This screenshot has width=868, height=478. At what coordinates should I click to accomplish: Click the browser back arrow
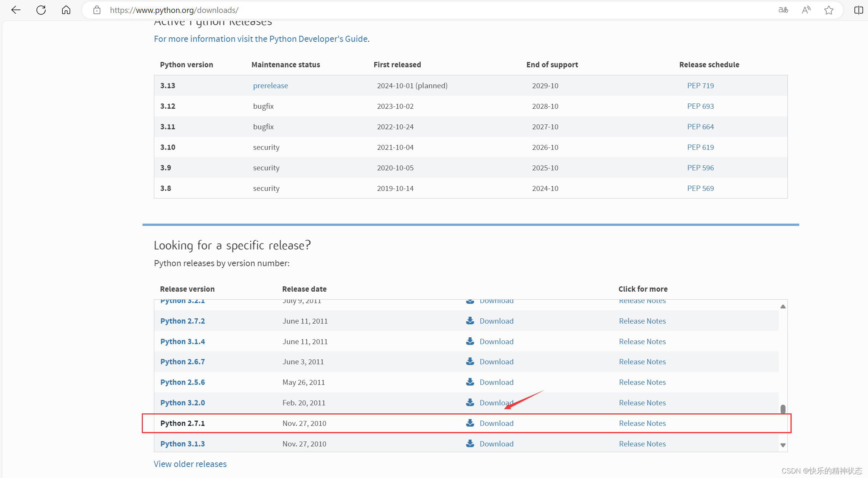pyautogui.click(x=16, y=10)
